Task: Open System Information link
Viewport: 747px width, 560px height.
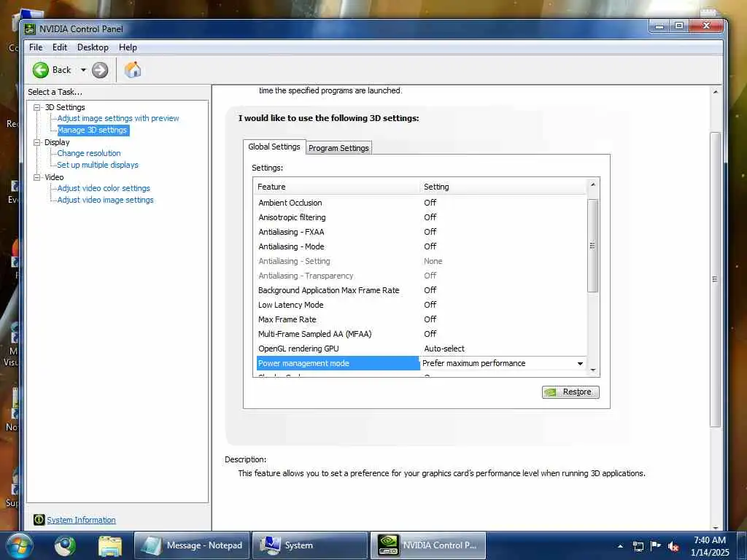Action: point(81,520)
